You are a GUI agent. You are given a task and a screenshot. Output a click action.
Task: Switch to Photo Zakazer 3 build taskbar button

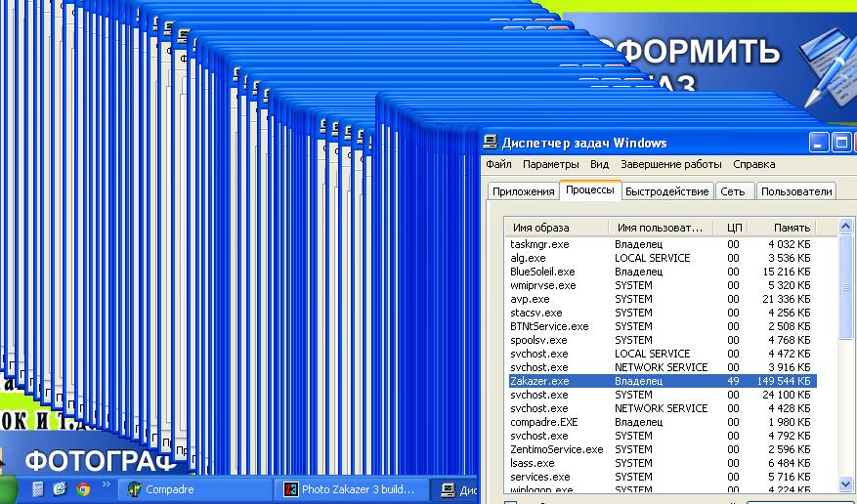click(x=352, y=489)
